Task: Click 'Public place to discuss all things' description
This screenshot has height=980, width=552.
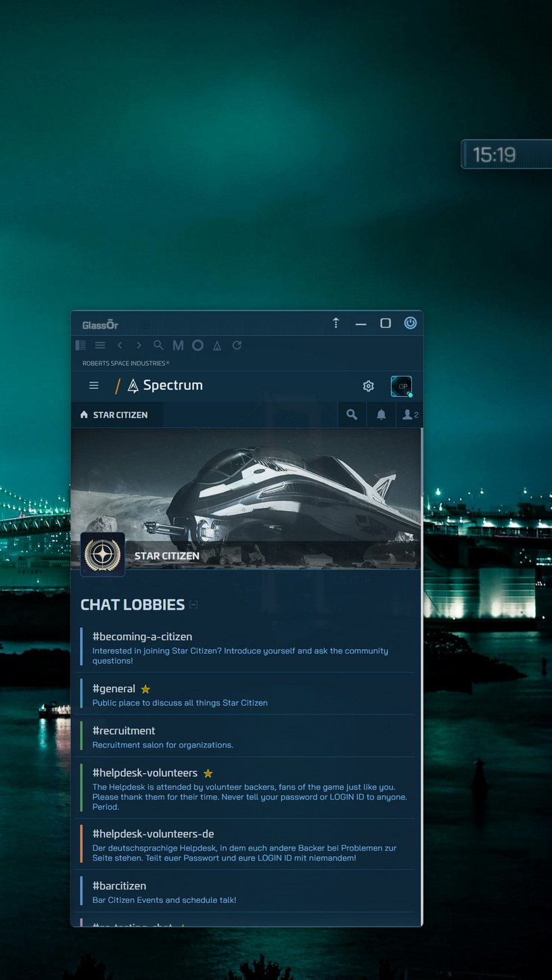Action: pyautogui.click(x=180, y=703)
